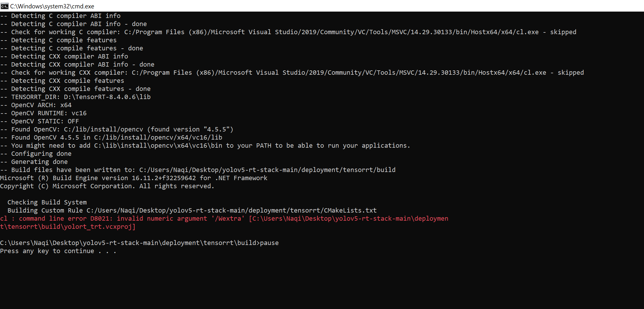Viewport: 644px width, 309px height.
Task: Click the pause command prompt line
Action: (139, 243)
